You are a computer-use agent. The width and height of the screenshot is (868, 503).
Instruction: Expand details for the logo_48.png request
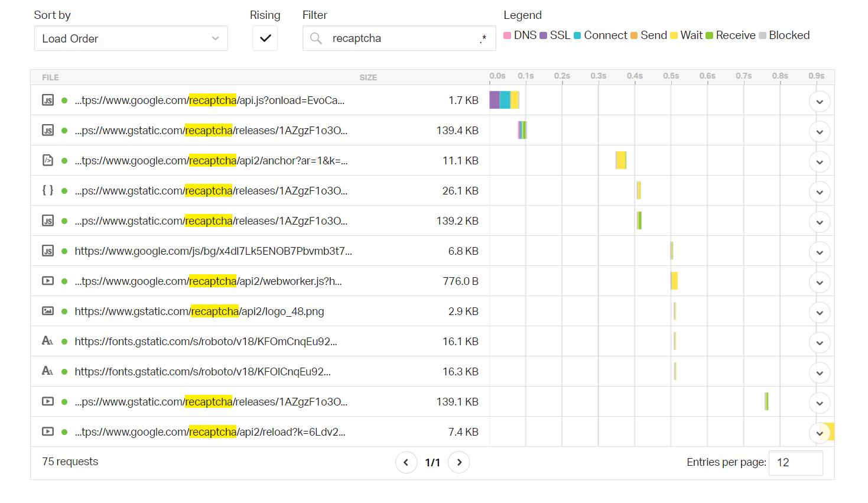click(820, 313)
